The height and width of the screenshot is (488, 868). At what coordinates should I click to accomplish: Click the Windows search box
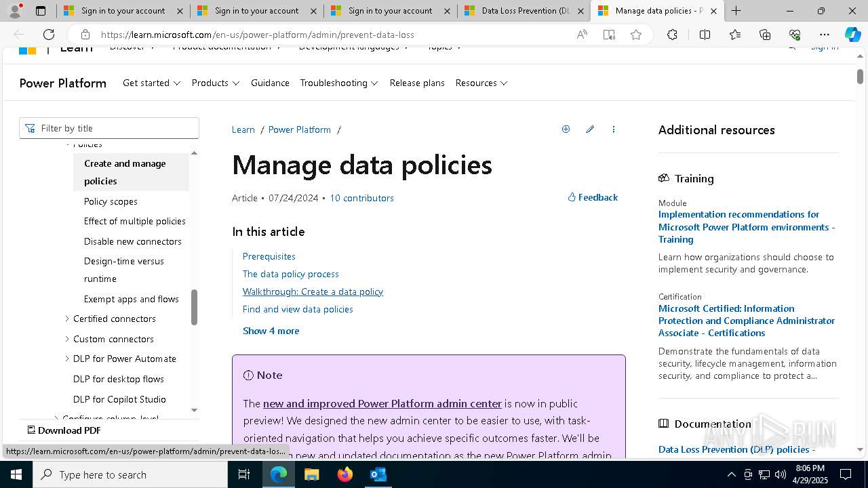[130, 474]
